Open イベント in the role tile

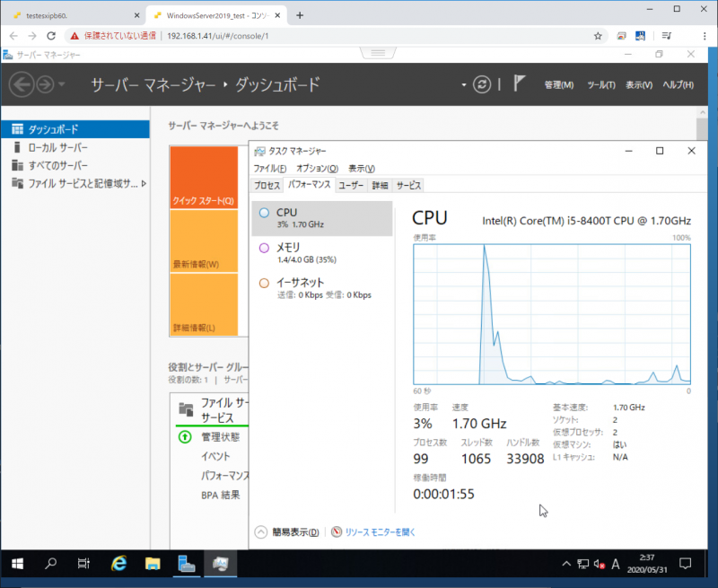pos(215,456)
